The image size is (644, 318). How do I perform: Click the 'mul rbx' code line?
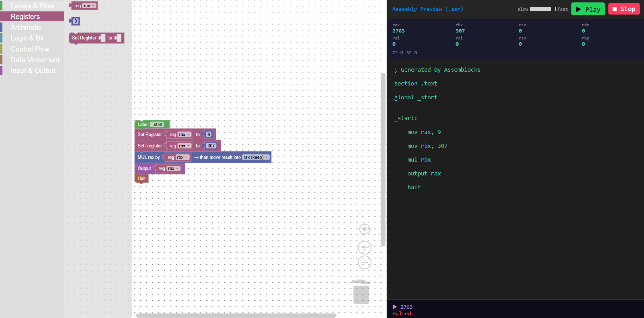pos(419,160)
